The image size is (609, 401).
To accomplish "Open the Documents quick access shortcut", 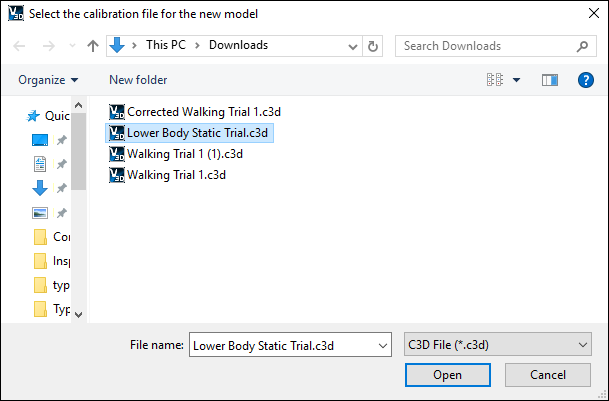I will [x=40, y=163].
